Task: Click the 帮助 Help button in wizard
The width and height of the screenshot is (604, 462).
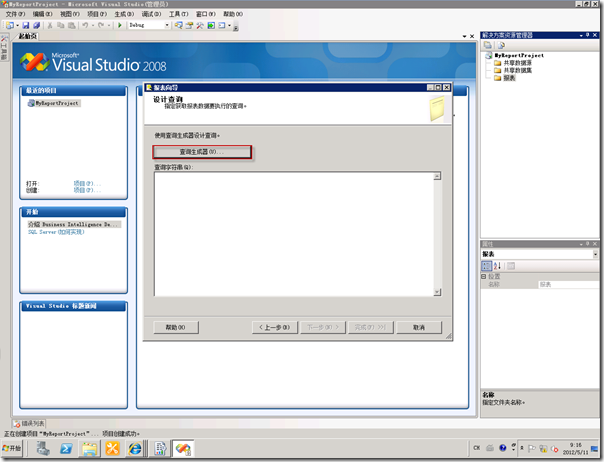Action: pyautogui.click(x=176, y=328)
